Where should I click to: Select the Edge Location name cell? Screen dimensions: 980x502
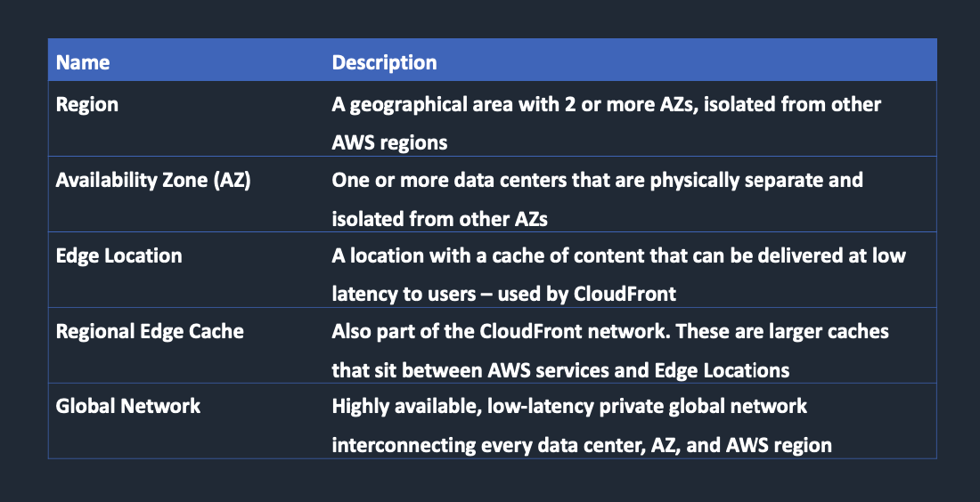click(118, 255)
